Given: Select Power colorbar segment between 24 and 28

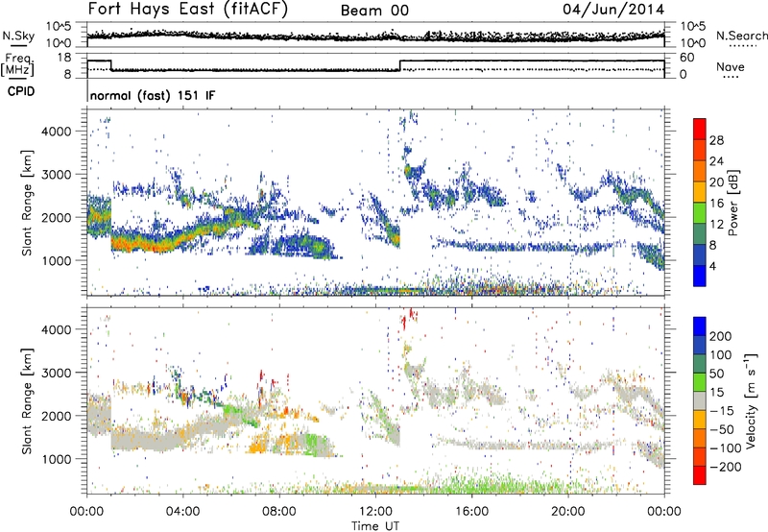Looking at the screenshot, I should [x=700, y=150].
